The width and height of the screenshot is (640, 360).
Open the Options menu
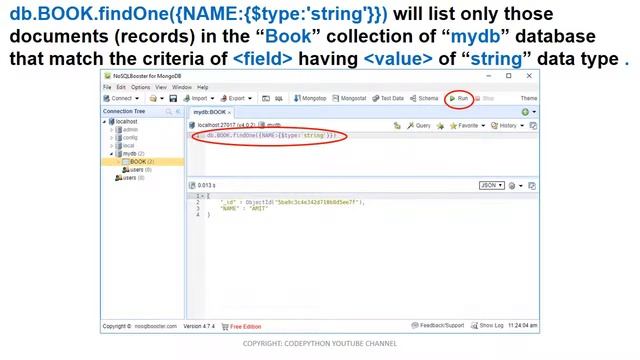click(x=140, y=87)
